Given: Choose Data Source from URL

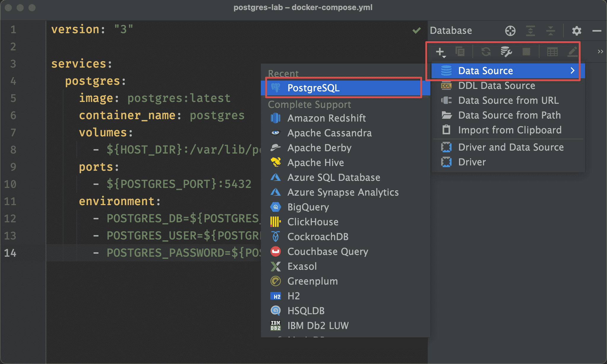Looking at the screenshot, I should click(508, 100).
